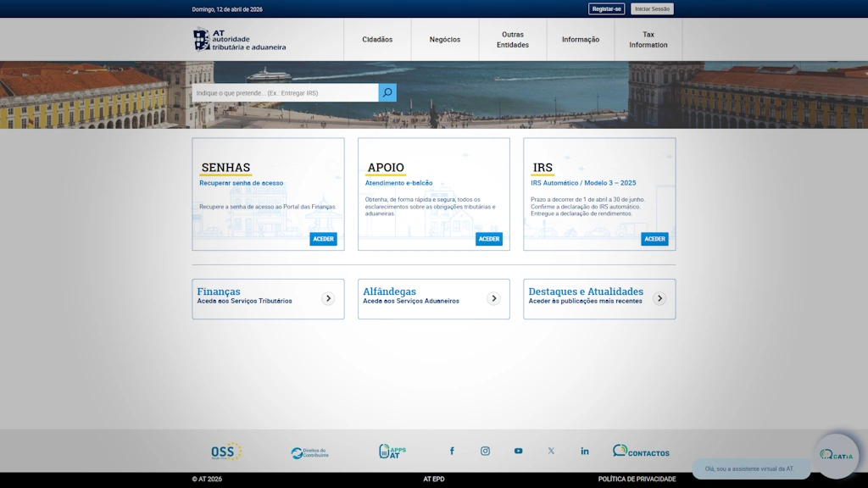The image size is (868, 488).
Task: Expand the Alfândegas arrow chevron
Action: pyautogui.click(x=494, y=299)
